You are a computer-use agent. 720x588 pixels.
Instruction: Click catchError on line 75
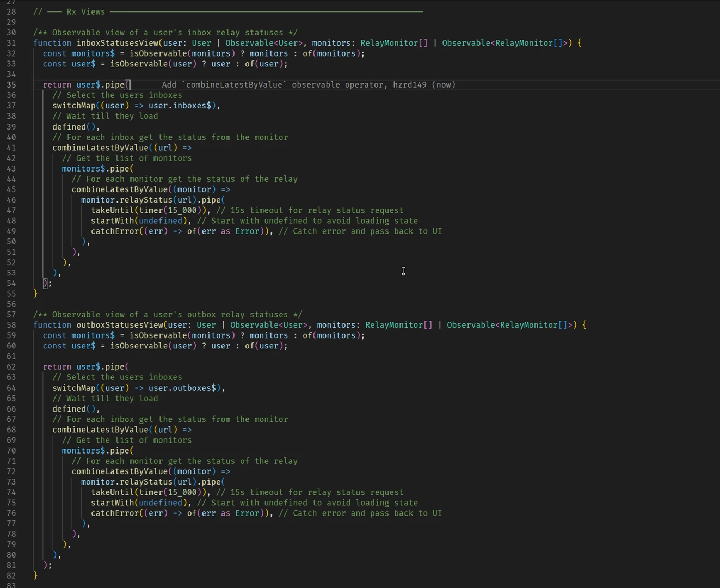115,513
